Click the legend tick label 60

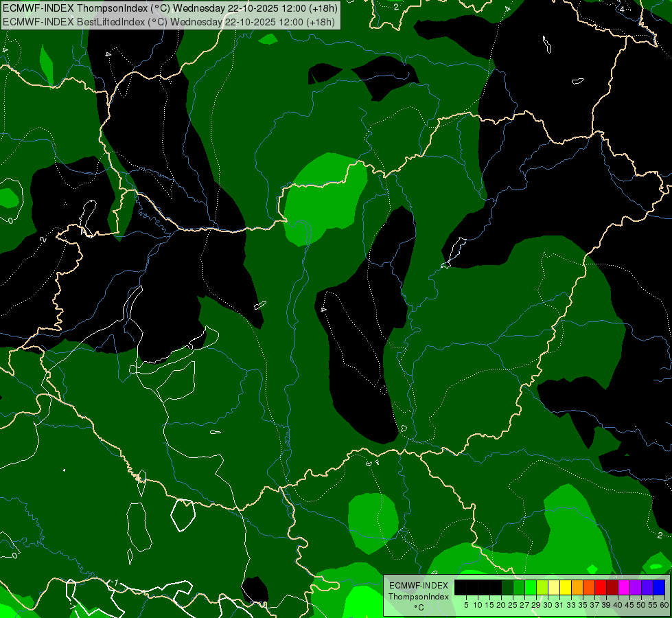click(x=664, y=605)
